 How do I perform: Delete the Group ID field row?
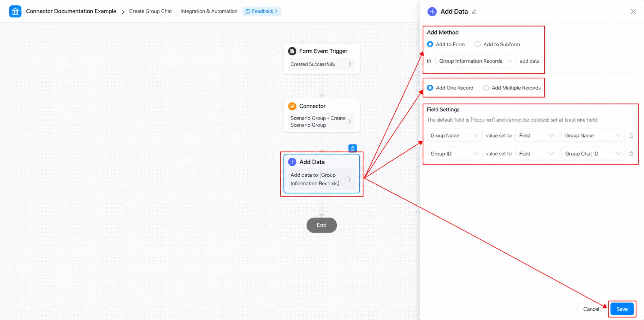click(x=631, y=153)
